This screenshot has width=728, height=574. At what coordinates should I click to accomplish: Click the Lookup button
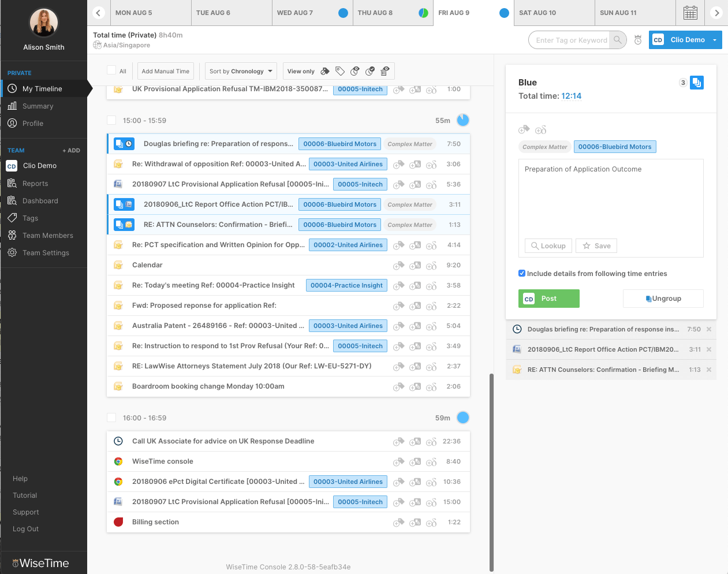pos(548,246)
